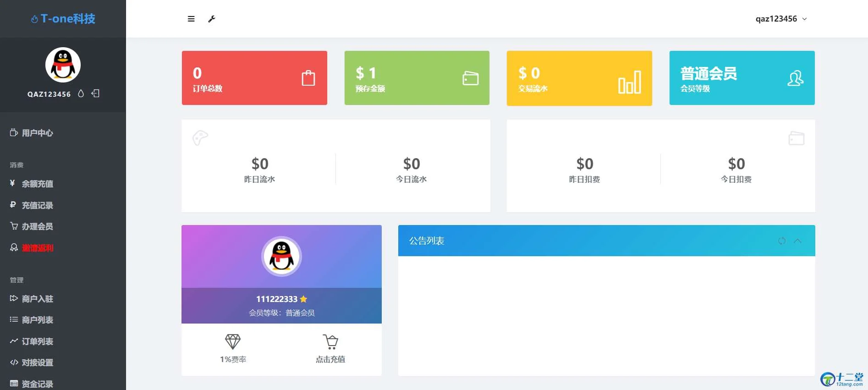
Task: Open the red 邀请返利 sidebar link
Action: [x=37, y=248]
